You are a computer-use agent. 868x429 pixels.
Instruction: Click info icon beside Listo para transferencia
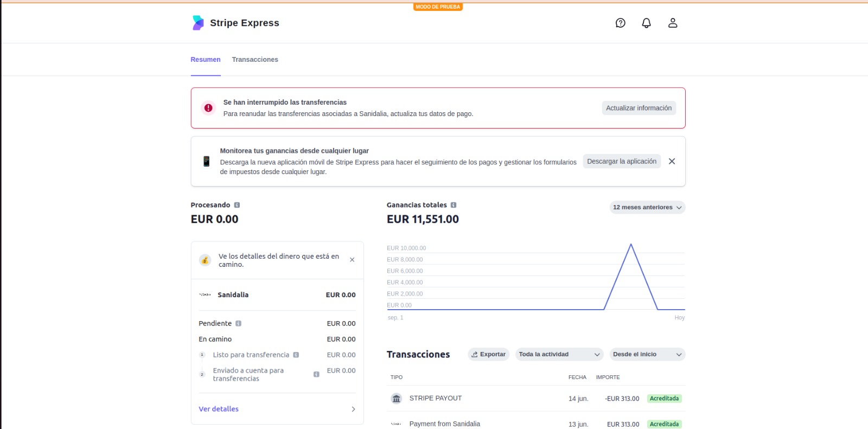[x=296, y=355]
